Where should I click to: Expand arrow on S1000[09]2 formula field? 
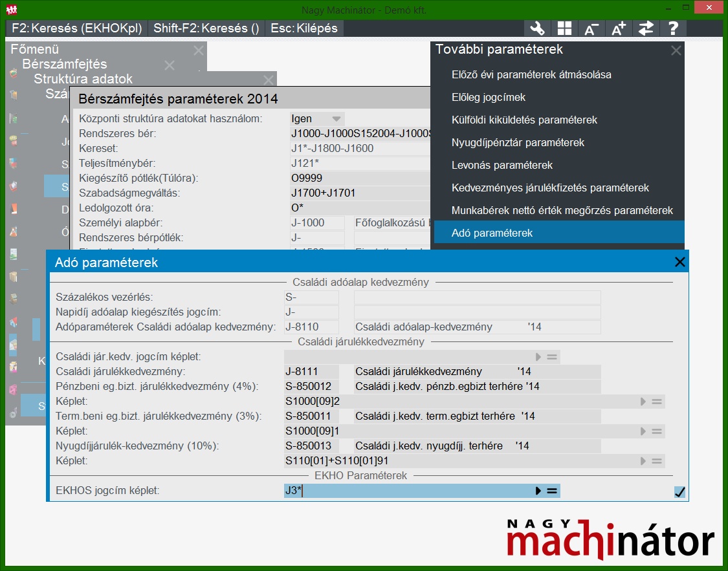point(643,402)
